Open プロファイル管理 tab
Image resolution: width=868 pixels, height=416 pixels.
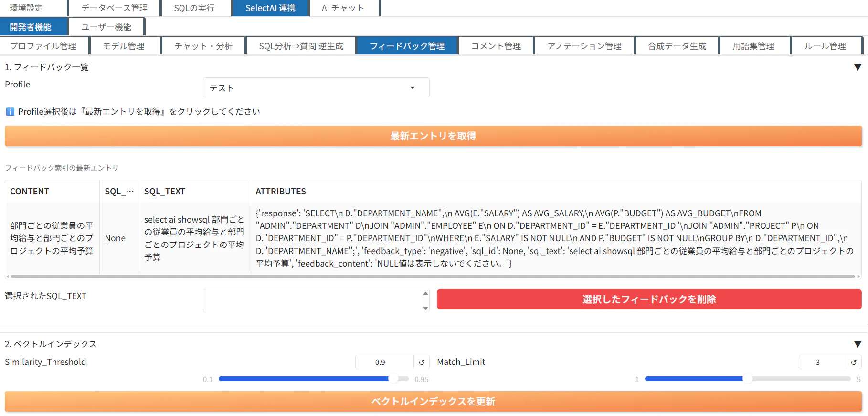tap(43, 46)
